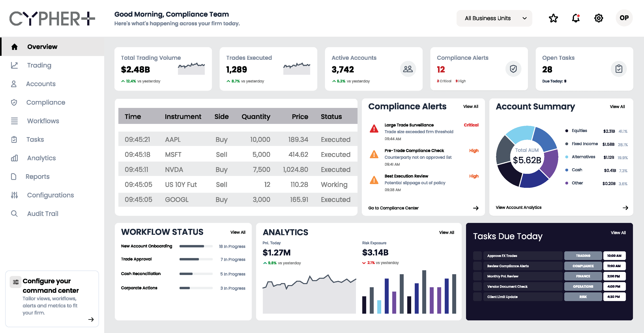Click the Large Trade Surveillance red warning icon

374,128
